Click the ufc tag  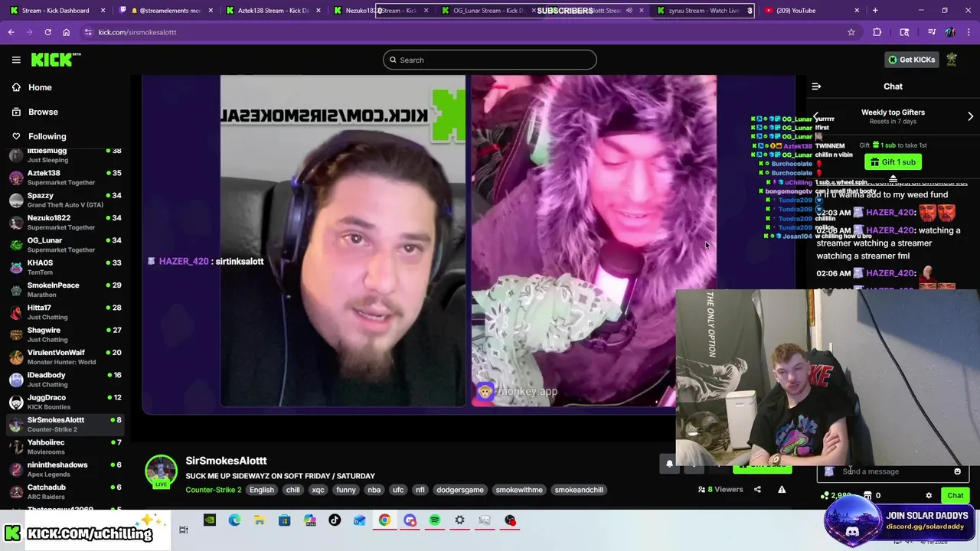point(398,490)
